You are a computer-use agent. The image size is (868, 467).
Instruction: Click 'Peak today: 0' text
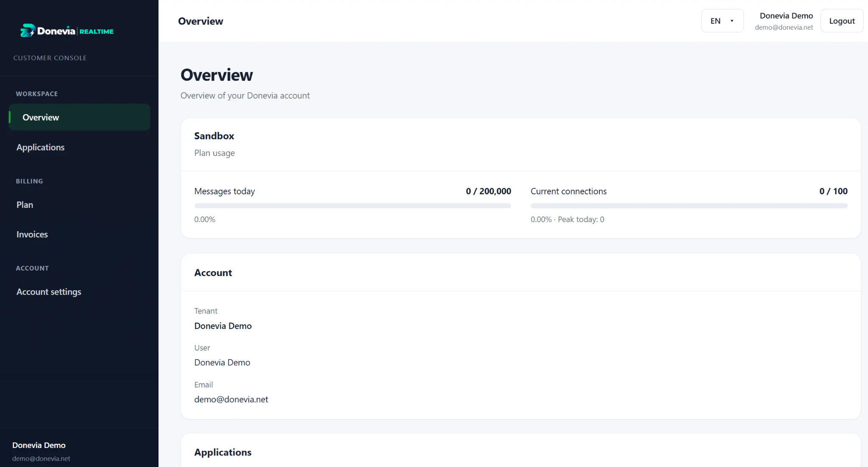coord(581,219)
